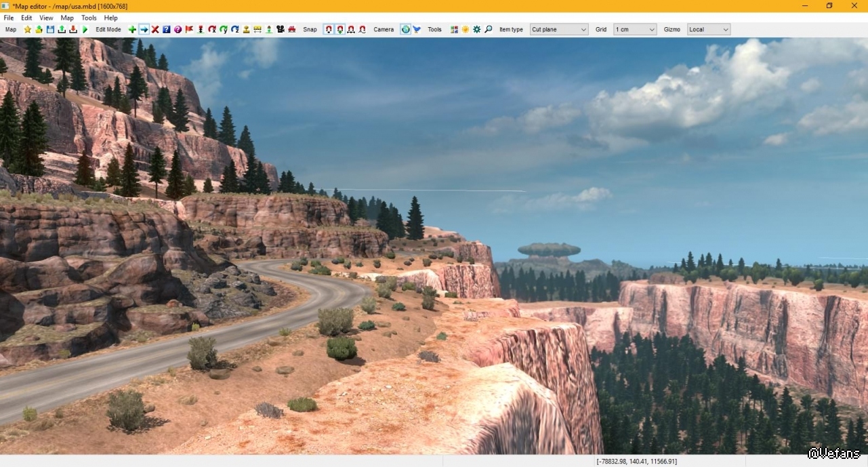
Task: Click the yellow star new map icon
Action: click(28, 30)
